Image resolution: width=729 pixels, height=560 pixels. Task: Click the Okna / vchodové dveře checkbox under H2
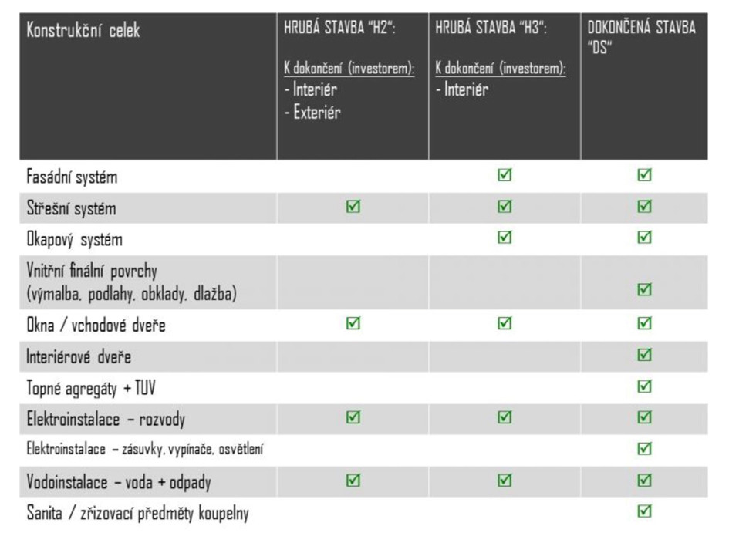[353, 323]
